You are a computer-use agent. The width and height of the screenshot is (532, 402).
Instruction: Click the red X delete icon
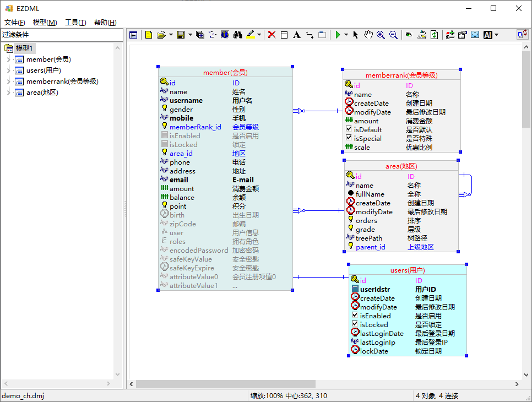click(x=272, y=35)
